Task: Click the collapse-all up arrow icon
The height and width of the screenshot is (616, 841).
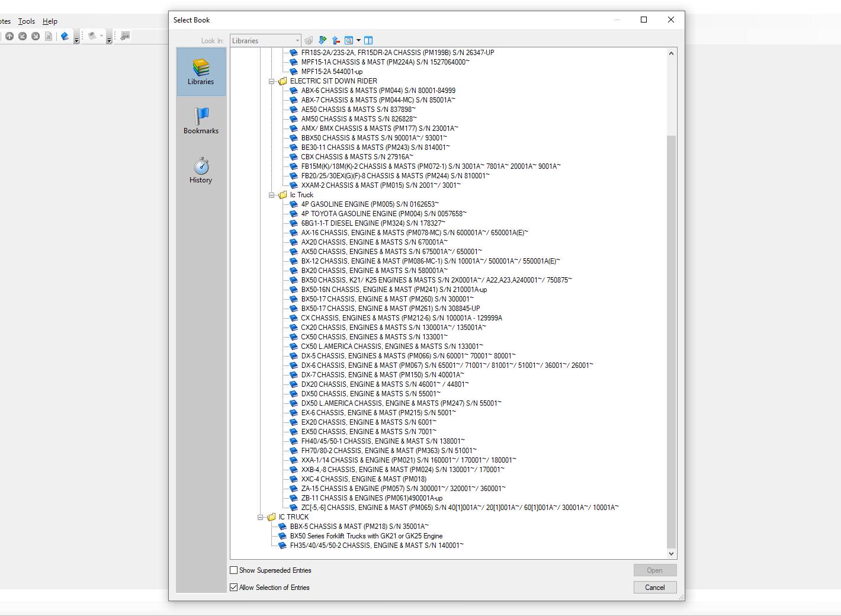Action: click(x=336, y=40)
